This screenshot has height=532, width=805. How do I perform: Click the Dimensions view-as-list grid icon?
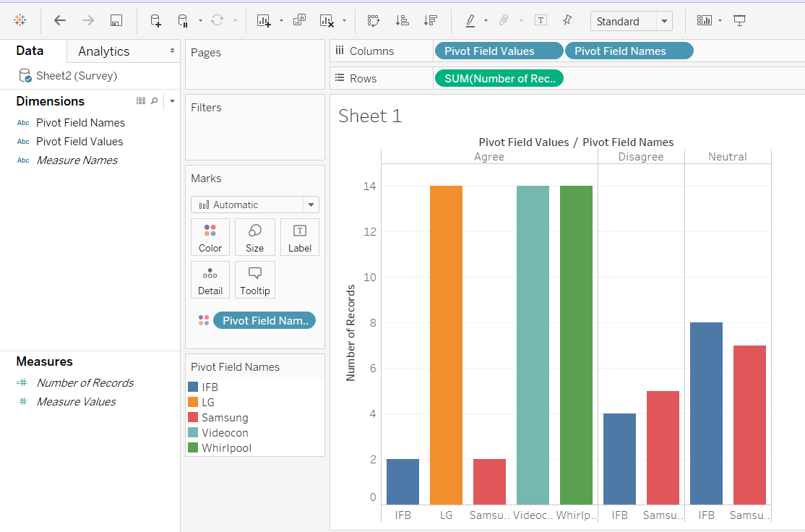(x=141, y=101)
